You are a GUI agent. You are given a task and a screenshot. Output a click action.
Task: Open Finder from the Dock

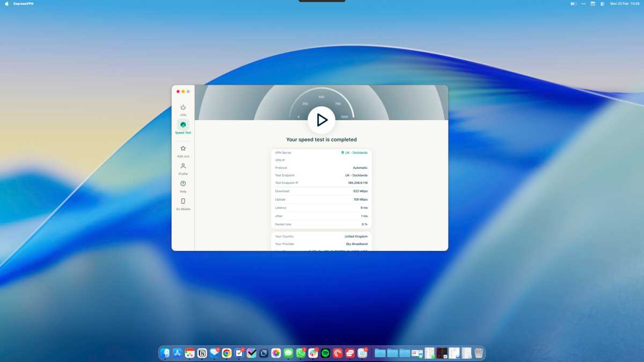[165, 353]
